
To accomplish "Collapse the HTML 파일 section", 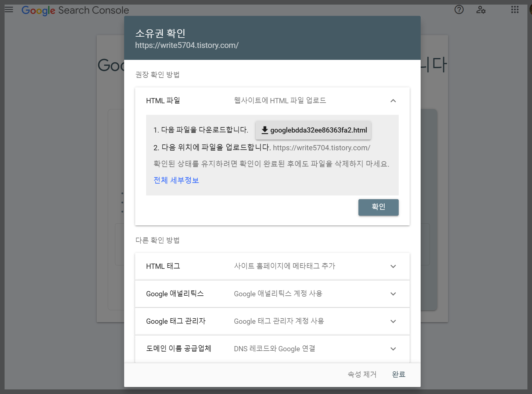I will point(393,101).
